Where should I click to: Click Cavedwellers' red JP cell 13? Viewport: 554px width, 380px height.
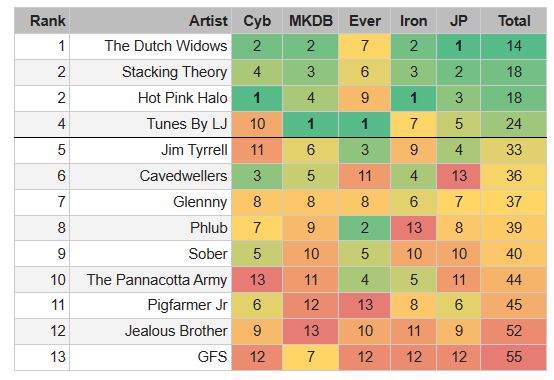click(458, 176)
